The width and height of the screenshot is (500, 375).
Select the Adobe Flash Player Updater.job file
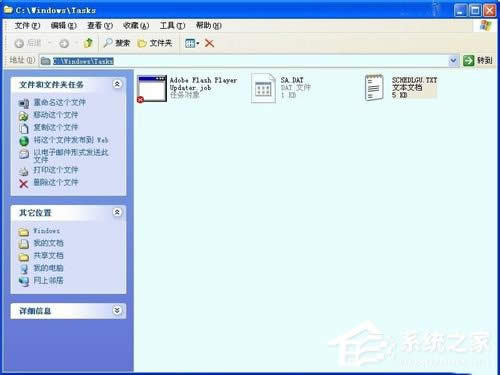187,88
